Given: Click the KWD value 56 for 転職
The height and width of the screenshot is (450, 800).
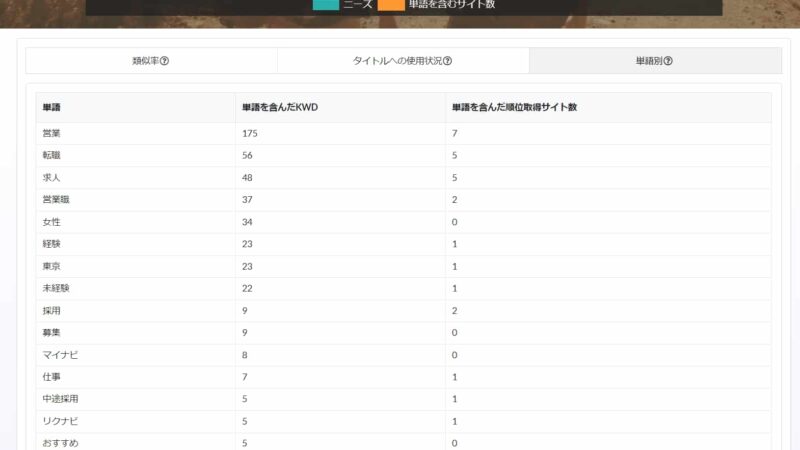Looking at the screenshot, I should [x=247, y=155].
